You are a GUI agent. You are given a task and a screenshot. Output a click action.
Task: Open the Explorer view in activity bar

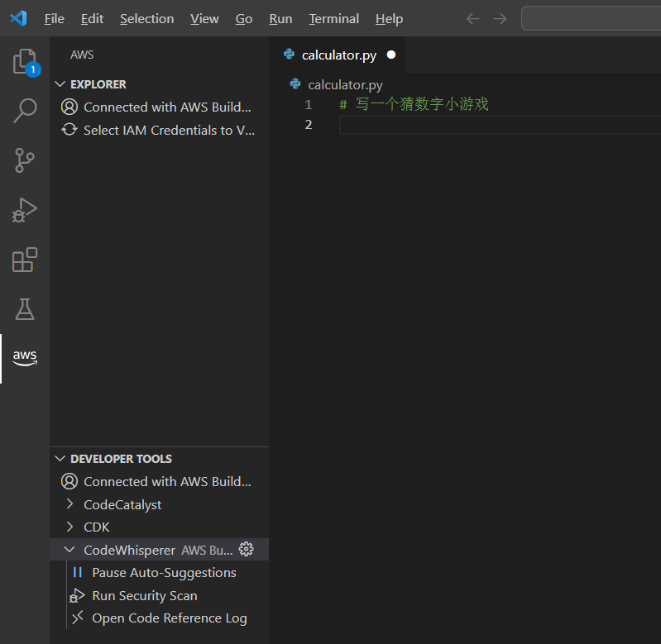point(25,62)
